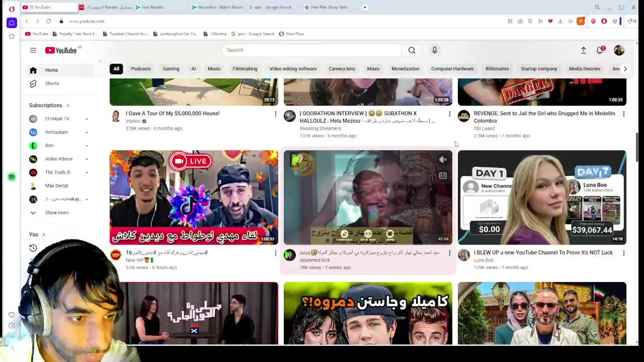
Task: Select the Computer Hardware chip
Action: point(452,69)
